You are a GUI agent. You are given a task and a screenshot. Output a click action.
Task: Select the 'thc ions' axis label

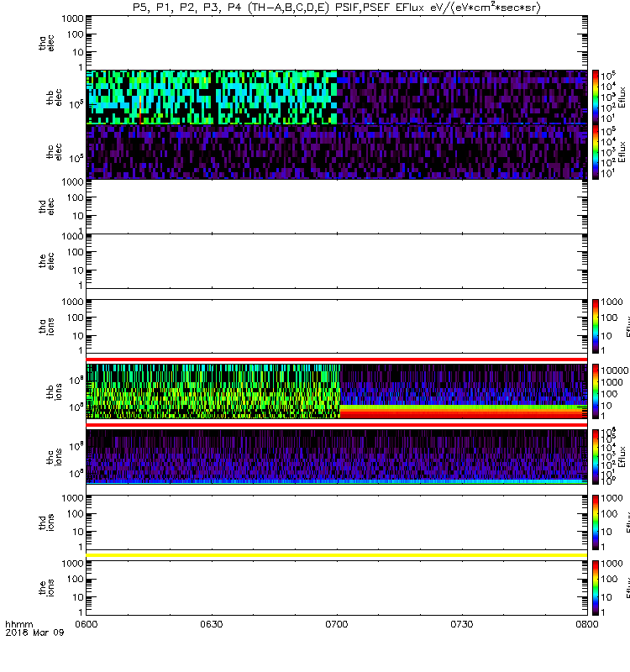54,457
